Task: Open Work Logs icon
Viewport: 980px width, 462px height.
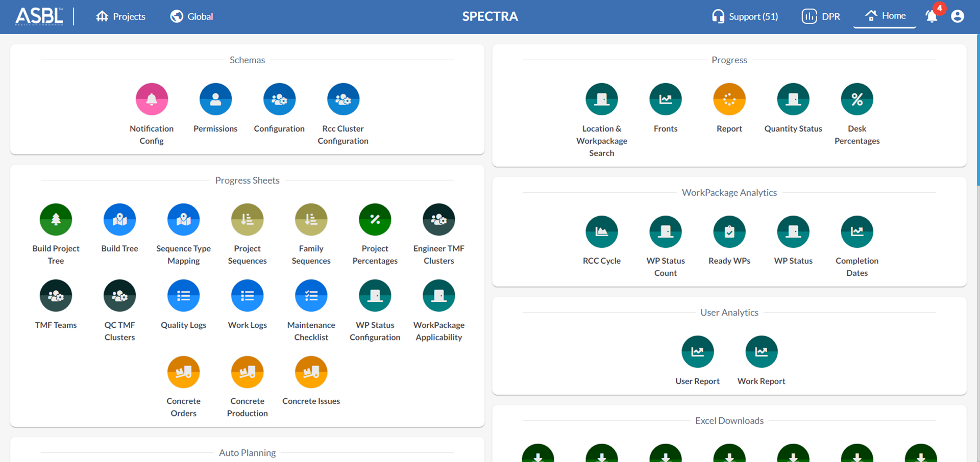Action: coord(247,295)
